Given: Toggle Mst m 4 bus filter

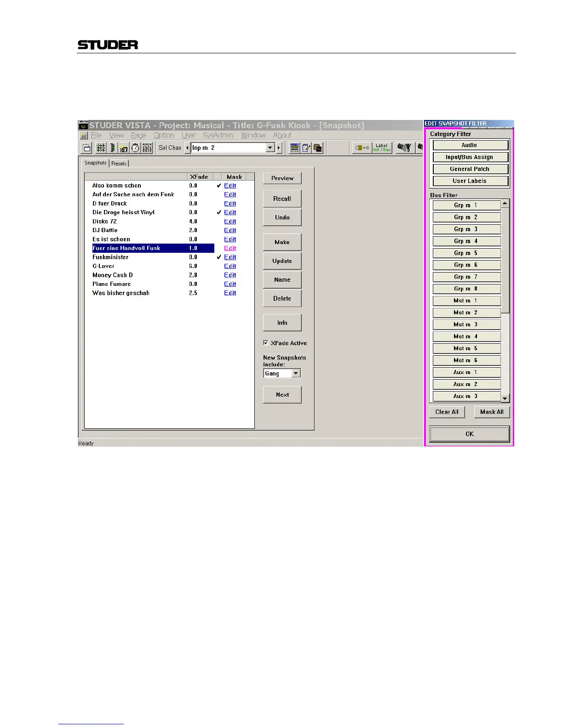Looking at the screenshot, I should (466, 337).
